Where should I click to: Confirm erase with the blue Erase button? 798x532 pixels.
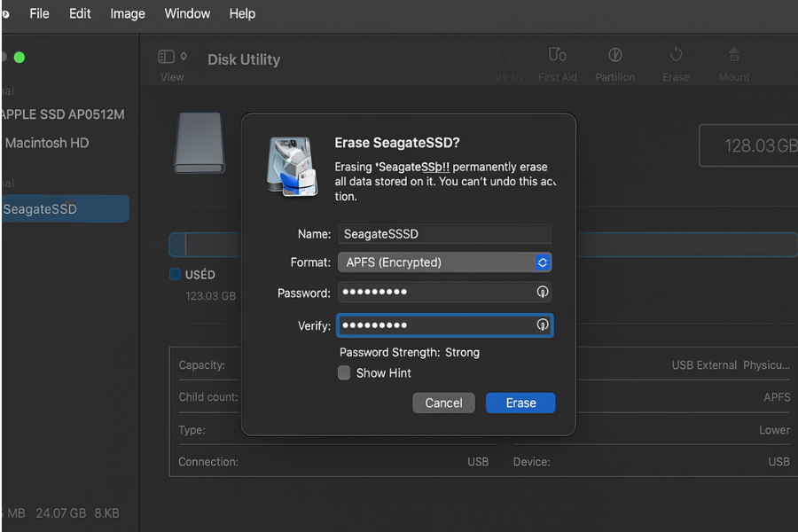pyautogui.click(x=520, y=403)
